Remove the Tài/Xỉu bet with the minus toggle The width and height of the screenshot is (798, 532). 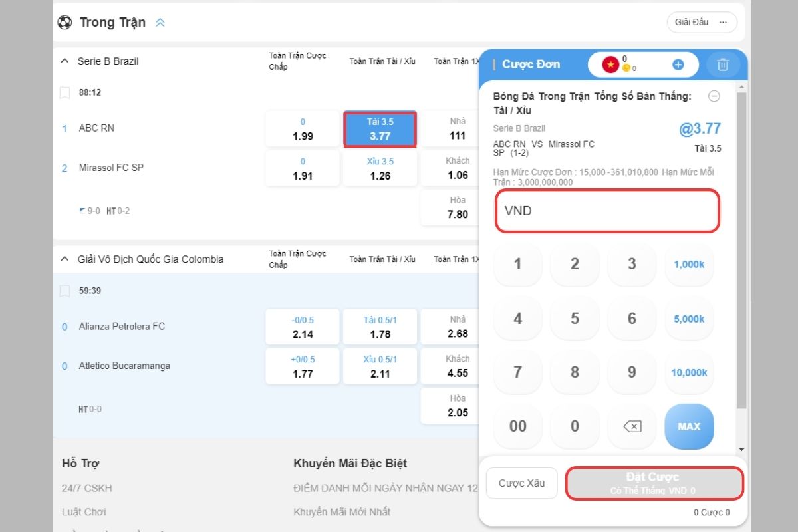click(x=714, y=96)
